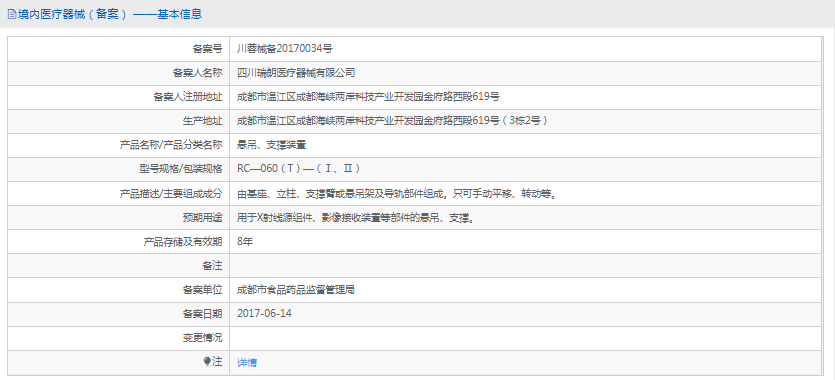This screenshot has width=835, height=380.
Task: Select company name 四川瑞朗医疗器械有限公司
Action: tap(296, 73)
